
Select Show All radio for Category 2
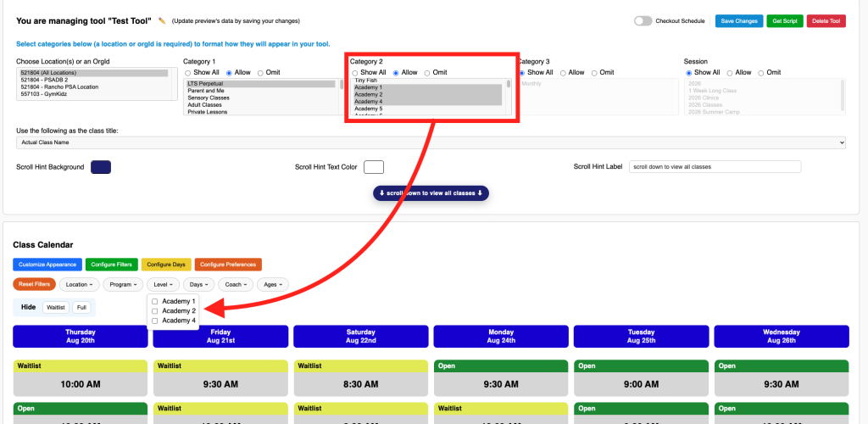[355, 73]
